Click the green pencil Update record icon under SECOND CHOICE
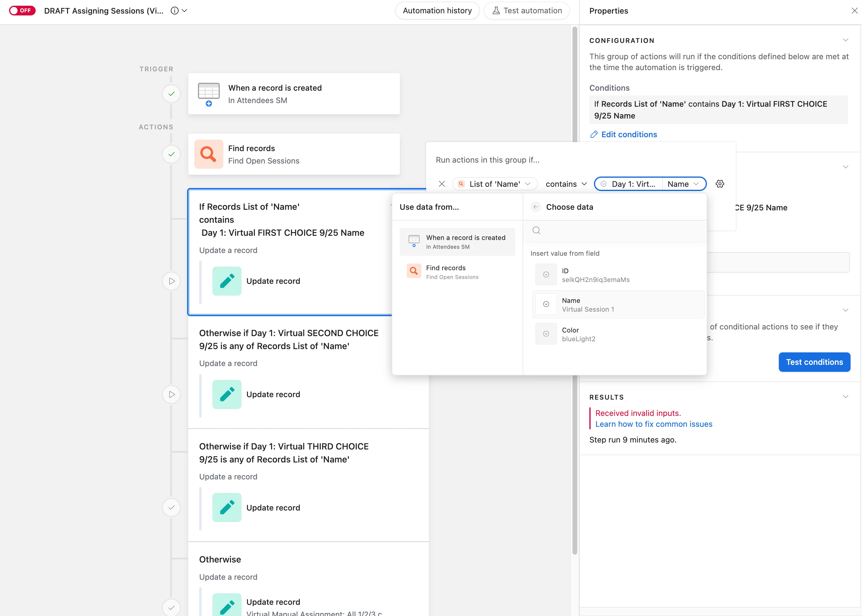Screen dimensions: 862x616 pos(227,394)
